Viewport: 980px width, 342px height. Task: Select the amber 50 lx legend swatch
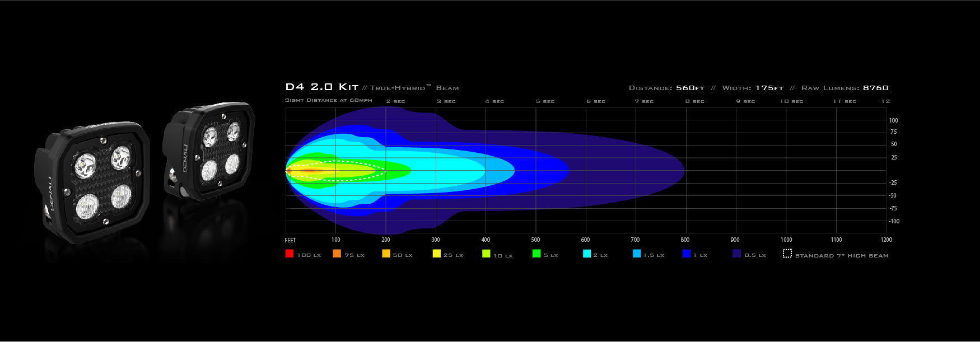(x=386, y=254)
